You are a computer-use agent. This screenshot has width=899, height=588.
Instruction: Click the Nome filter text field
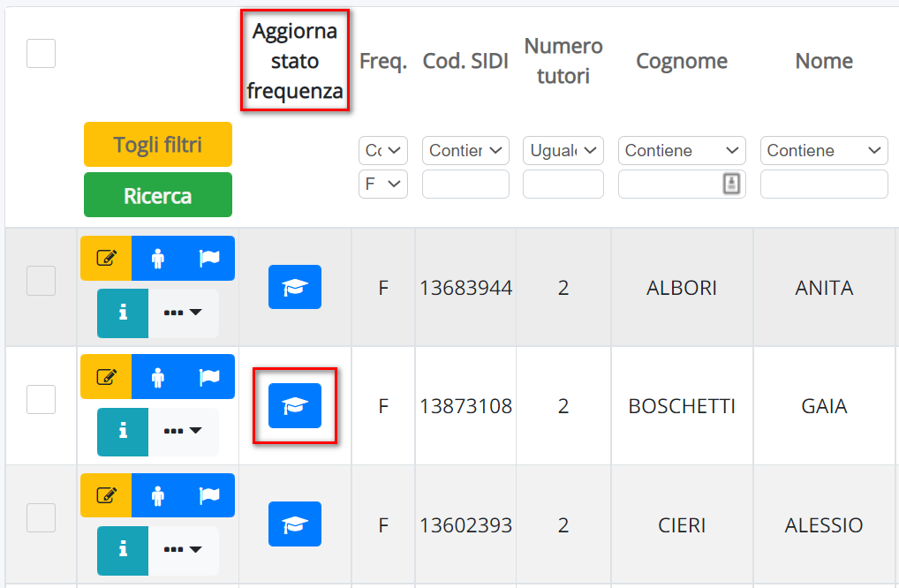824,184
